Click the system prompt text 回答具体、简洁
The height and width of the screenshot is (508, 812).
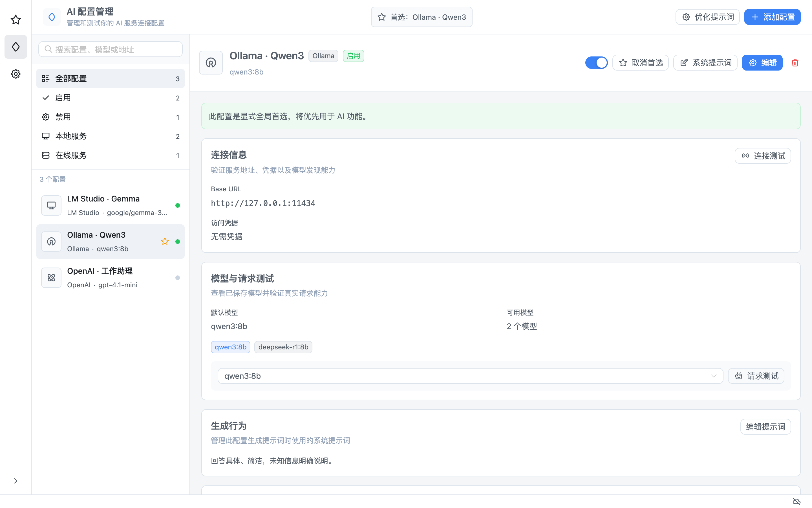[x=272, y=461]
